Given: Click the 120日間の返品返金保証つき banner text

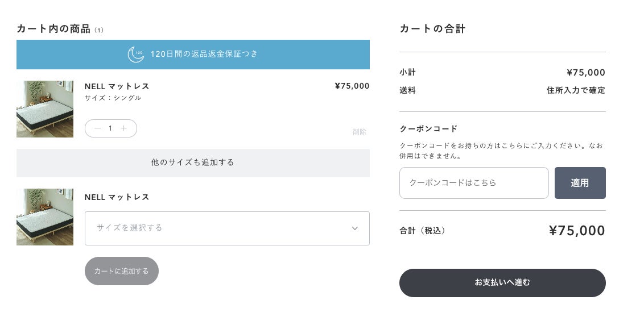Looking at the screenshot, I should 204,54.
